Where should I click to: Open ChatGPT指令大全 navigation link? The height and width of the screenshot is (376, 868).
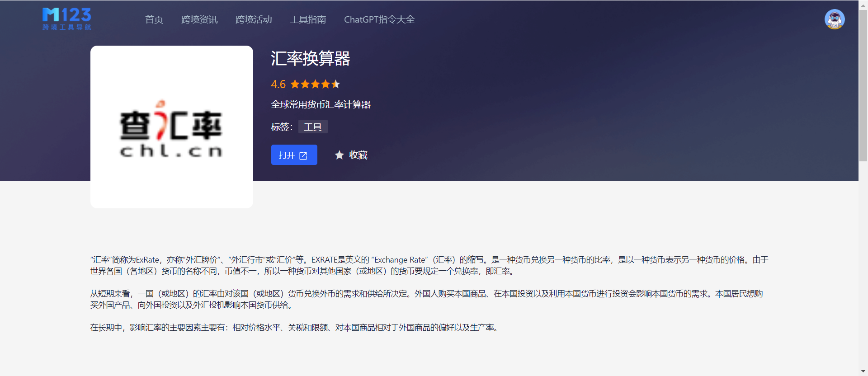(379, 19)
